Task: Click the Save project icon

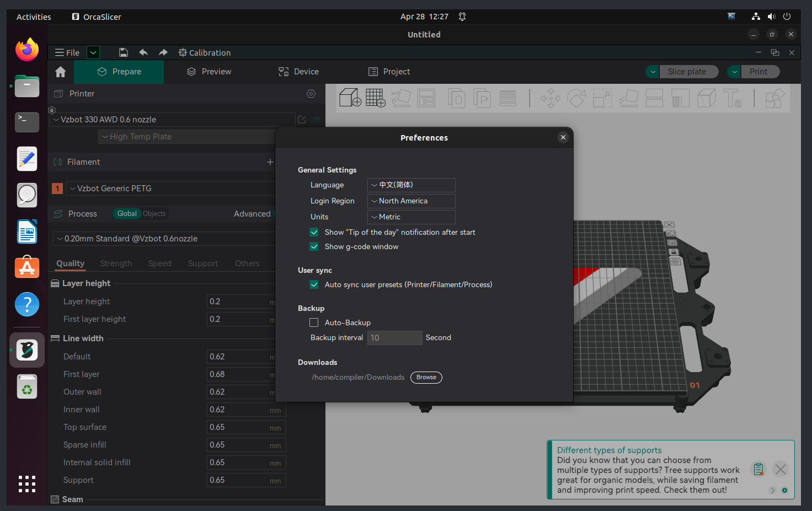Action: tap(124, 52)
